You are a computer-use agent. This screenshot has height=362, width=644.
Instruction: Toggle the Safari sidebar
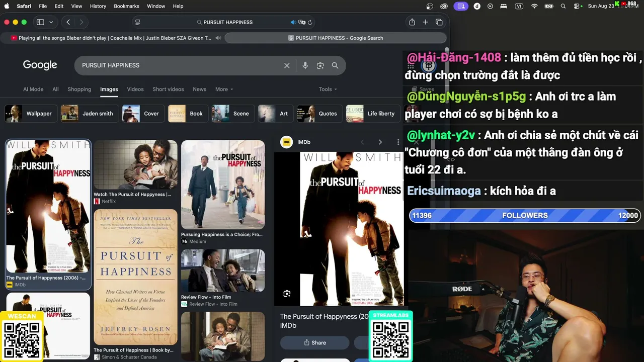40,22
